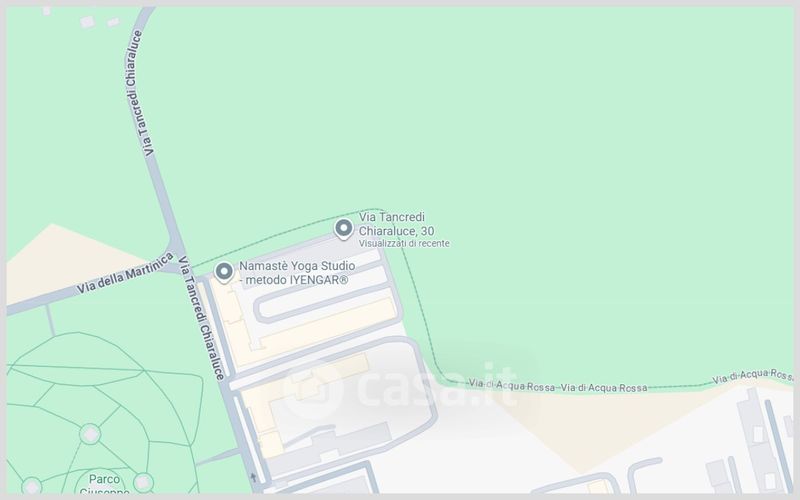
Task: Select the Namastè Yoga Studio pin marker
Action: click(x=224, y=272)
